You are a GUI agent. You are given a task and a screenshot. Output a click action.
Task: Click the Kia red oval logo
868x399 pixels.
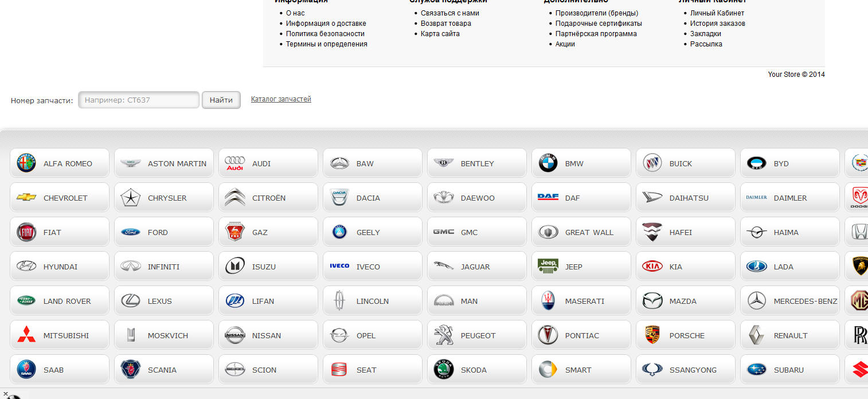tap(652, 267)
